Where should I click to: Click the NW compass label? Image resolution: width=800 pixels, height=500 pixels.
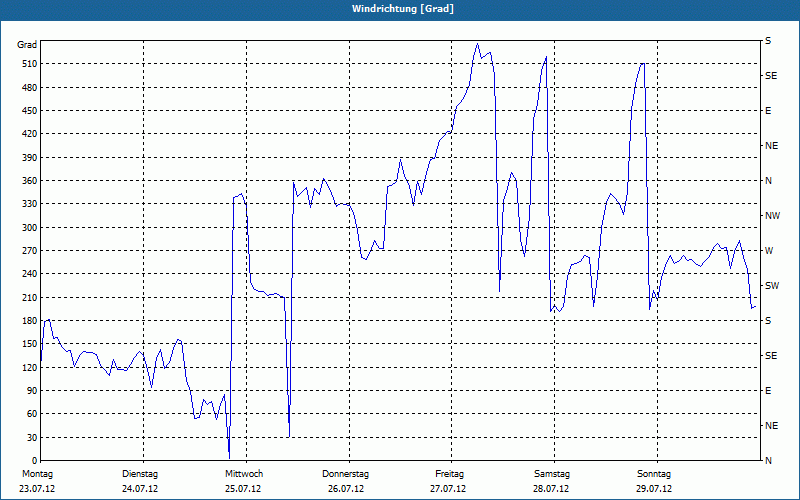pyautogui.click(x=772, y=216)
